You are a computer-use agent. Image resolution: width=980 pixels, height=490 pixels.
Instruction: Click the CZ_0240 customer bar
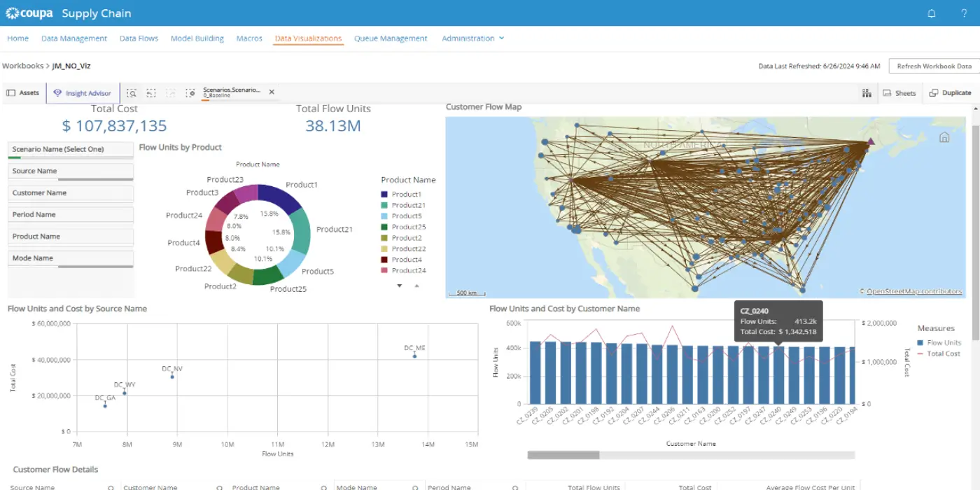click(x=779, y=375)
